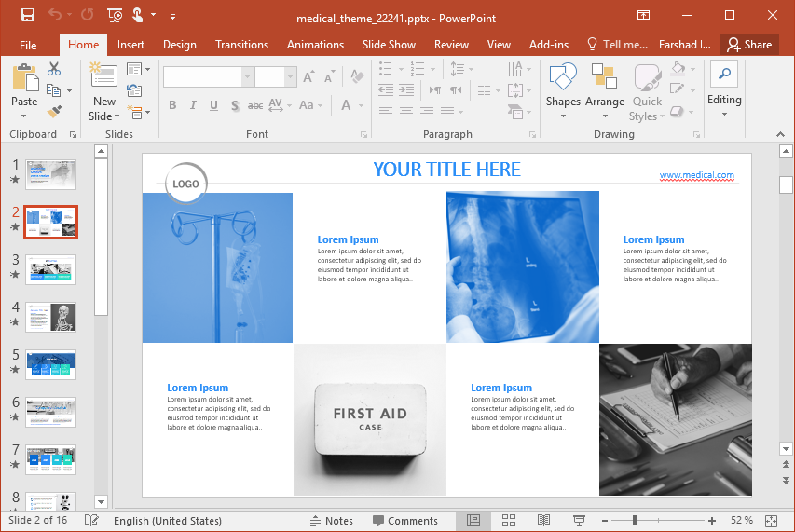The width and height of the screenshot is (795, 532).
Task: Click the Cut scissors icon
Action: click(54, 69)
